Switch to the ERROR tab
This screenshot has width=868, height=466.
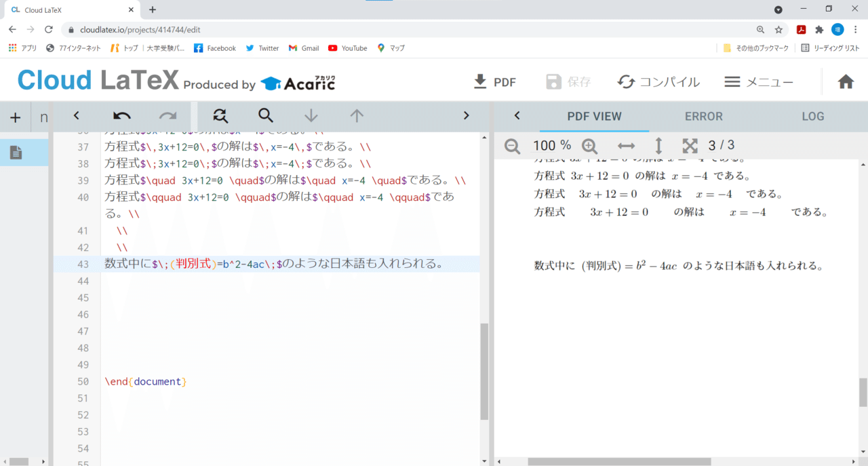coord(704,117)
